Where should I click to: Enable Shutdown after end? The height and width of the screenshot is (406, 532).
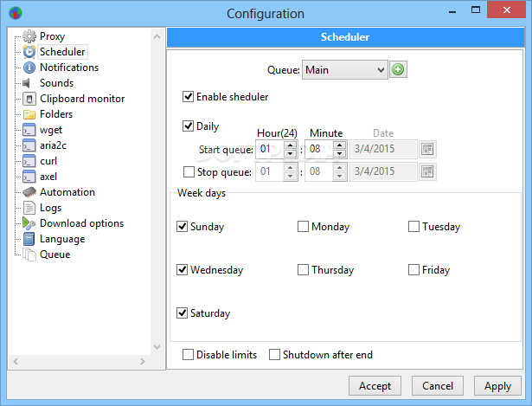click(x=274, y=354)
